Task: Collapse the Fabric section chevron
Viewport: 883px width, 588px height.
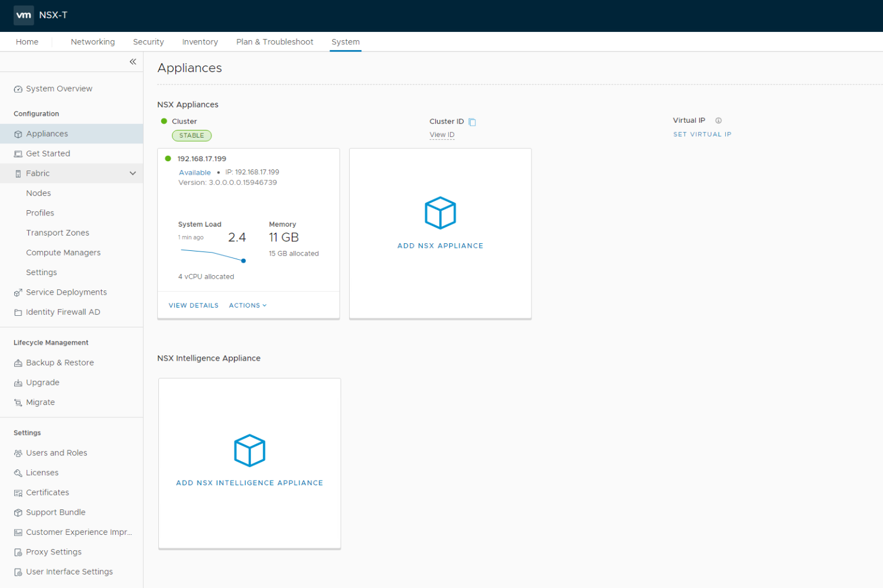Action: click(133, 173)
